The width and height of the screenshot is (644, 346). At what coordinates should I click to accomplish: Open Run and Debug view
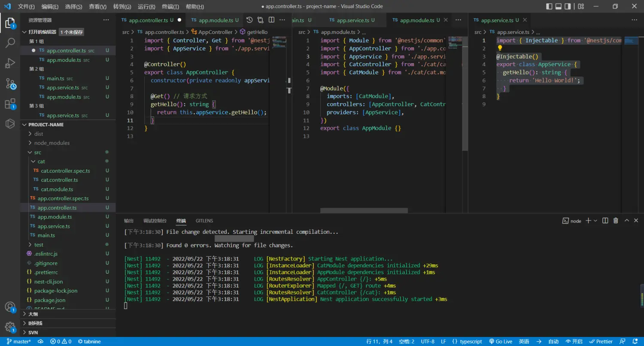[x=10, y=64]
